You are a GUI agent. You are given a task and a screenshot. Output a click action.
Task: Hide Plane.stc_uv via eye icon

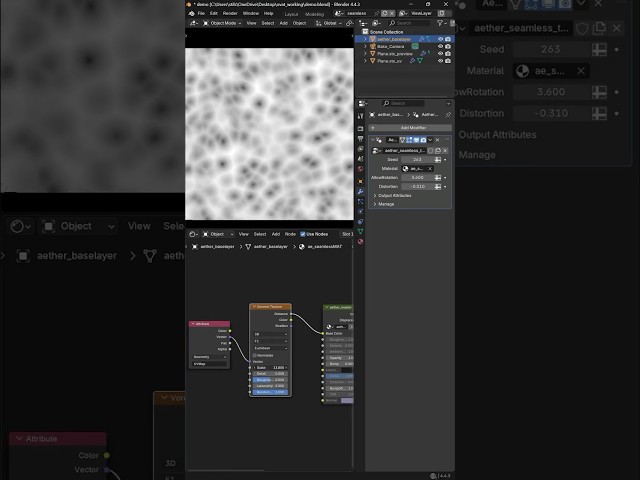(440, 61)
